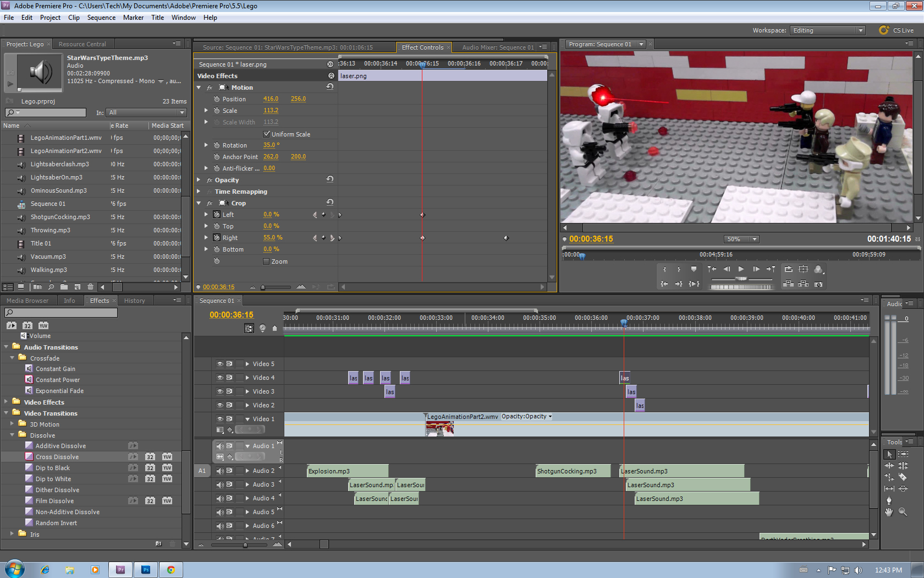This screenshot has width=924, height=578.
Task: Reset the Crop effect parameters
Action: (330, 203)
